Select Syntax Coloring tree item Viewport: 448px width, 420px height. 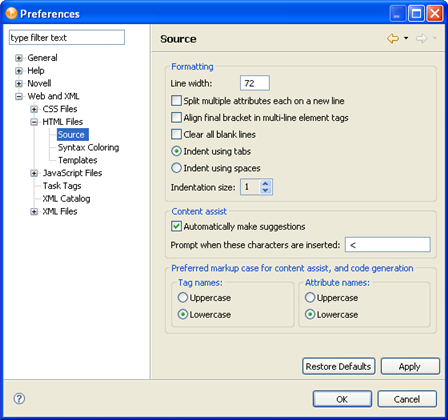(x=88, y=147)
